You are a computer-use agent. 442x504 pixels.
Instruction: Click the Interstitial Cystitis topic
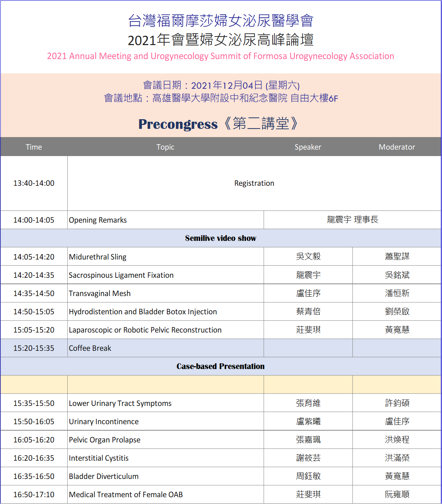coord(99,458)
